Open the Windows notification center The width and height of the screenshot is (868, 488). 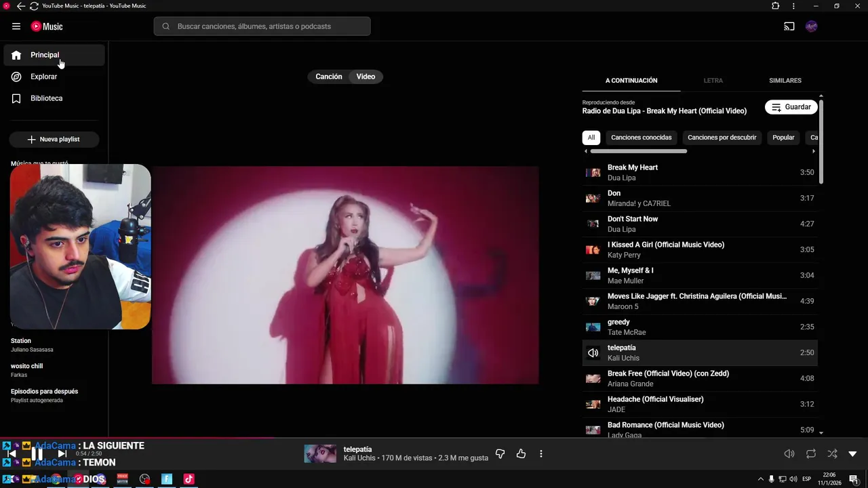coord(854,479)
